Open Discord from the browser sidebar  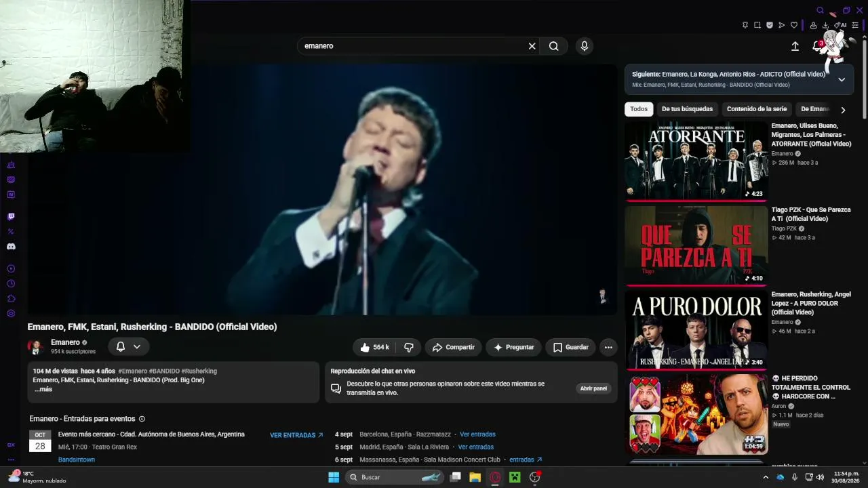point(11,247)
